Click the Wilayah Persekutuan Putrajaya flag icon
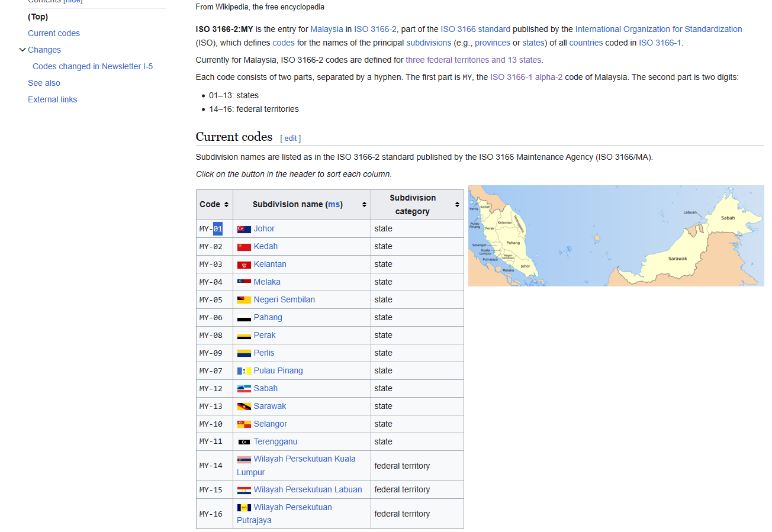 coord(244,508)
